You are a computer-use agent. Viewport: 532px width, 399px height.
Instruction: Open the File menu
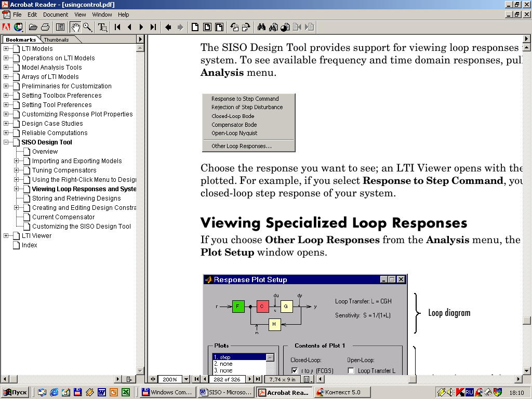(x=17, y=15)
